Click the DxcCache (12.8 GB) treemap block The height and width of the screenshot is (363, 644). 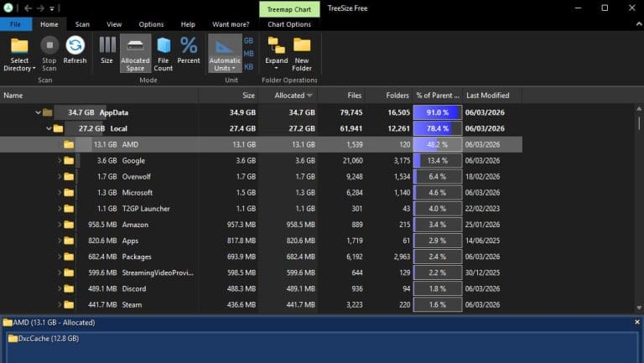(x=322, y=347)
